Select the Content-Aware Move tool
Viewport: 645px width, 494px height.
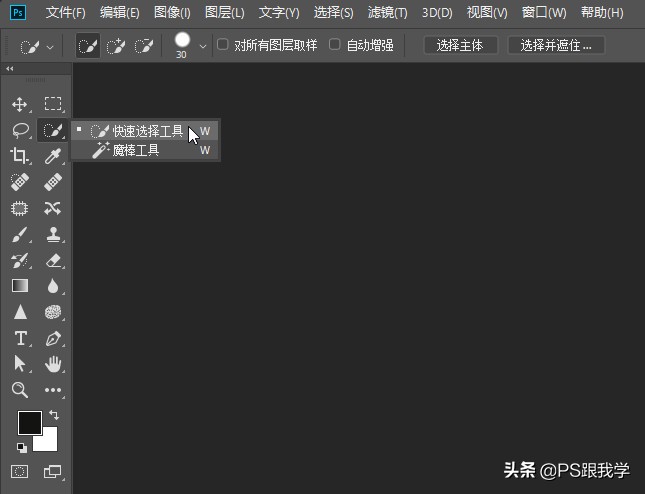point(53,208)
